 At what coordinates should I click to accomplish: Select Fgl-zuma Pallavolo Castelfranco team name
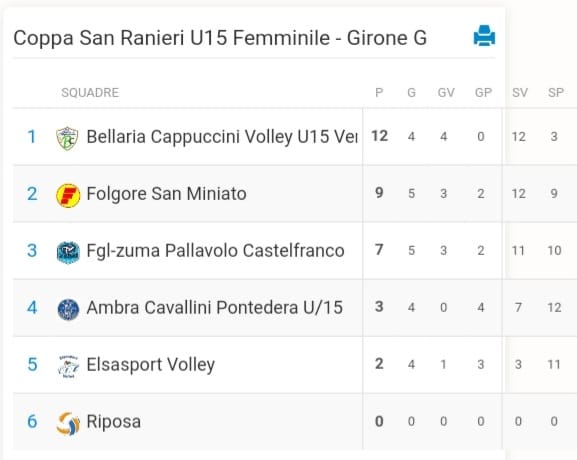coord(215,251)
